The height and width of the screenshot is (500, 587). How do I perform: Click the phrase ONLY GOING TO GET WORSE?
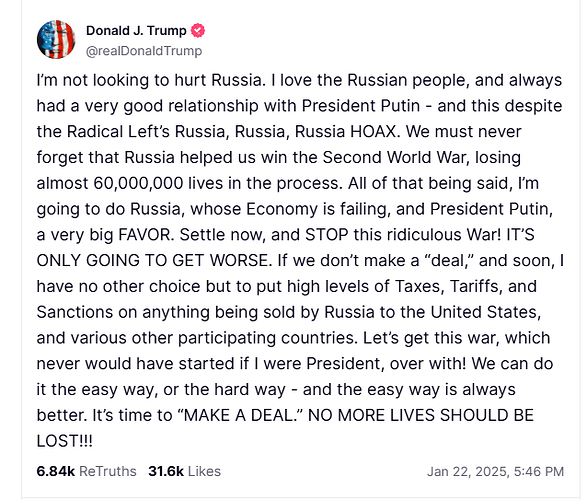[x=152, y=260]
